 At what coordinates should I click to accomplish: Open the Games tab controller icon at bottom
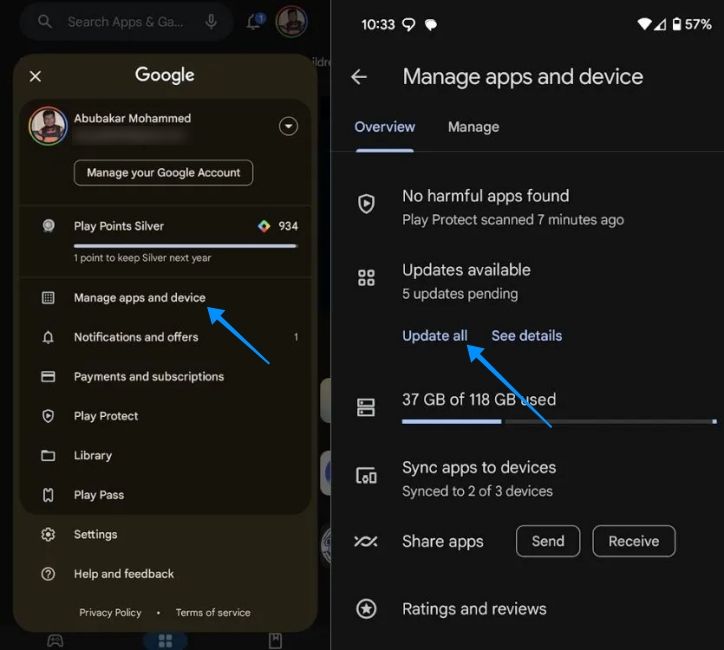(55, 641)
